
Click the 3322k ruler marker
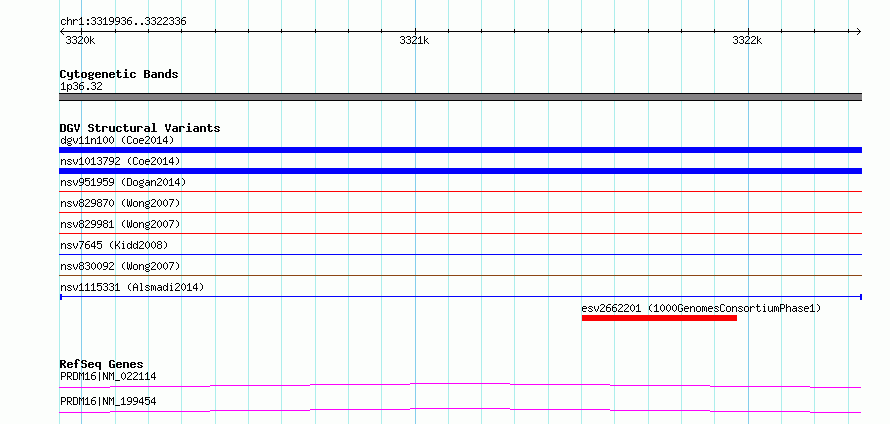[748, 40]
